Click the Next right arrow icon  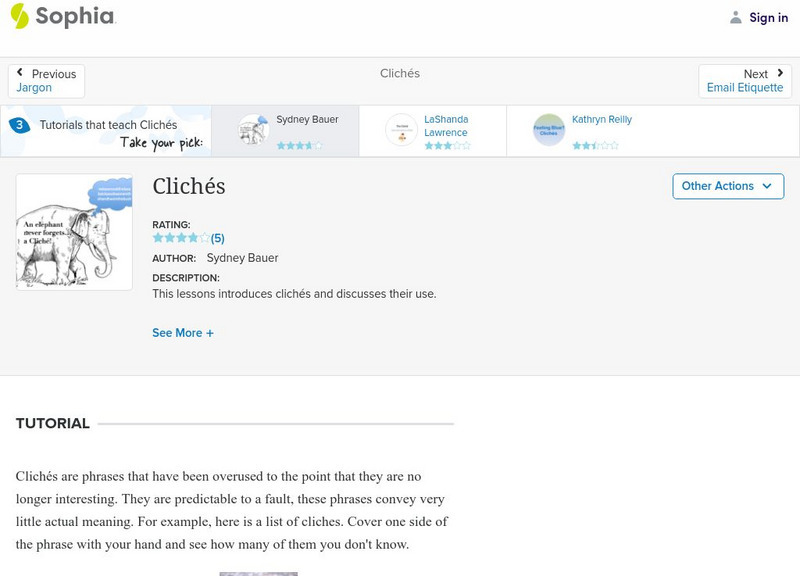coord(780,74)
